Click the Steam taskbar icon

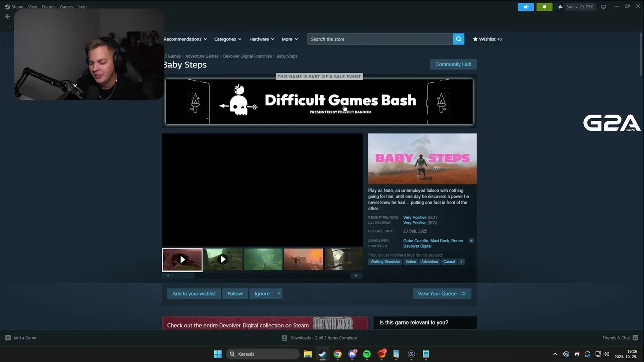[x=323, y=354]
